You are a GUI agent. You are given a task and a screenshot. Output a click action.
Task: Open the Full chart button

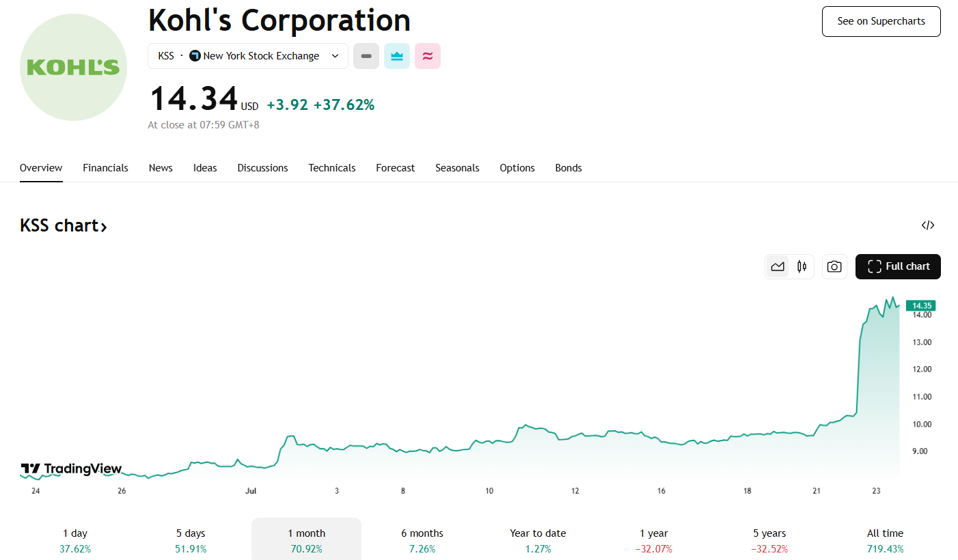(898, 266)
